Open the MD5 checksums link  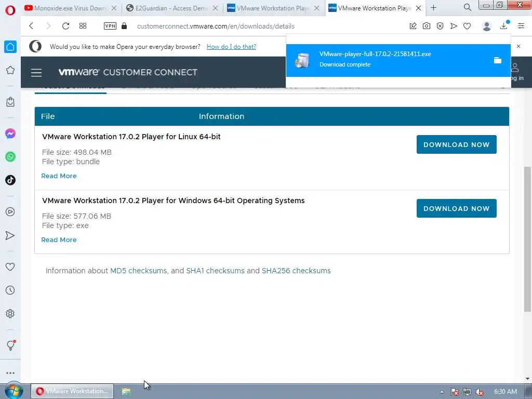click(x=138, y=271)
